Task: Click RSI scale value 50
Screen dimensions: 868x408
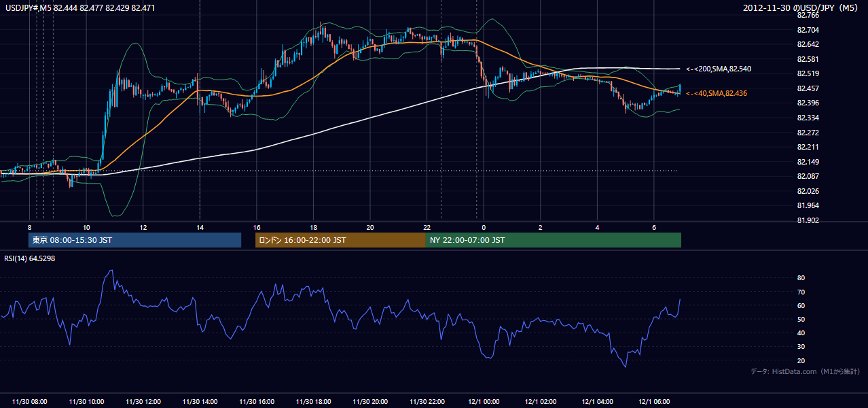Action: click(x=801, y=320)
